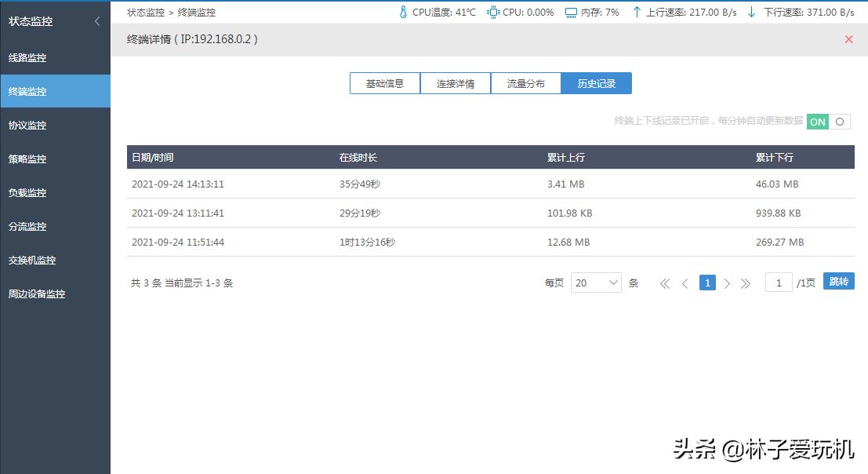Click the 累计下行 column header
The width and height of the screenshot is (868, 474).
pyautogui.click(x=775, y=158)
